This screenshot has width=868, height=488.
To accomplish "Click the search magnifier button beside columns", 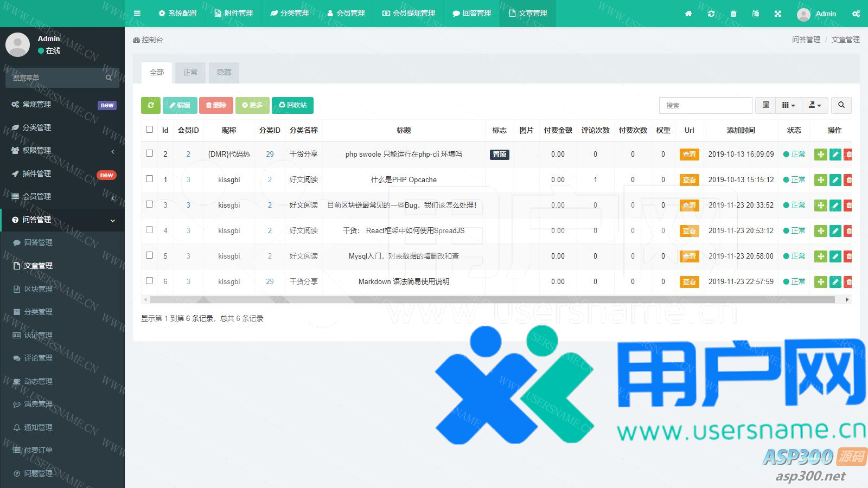I will click(x=841, y=105).
